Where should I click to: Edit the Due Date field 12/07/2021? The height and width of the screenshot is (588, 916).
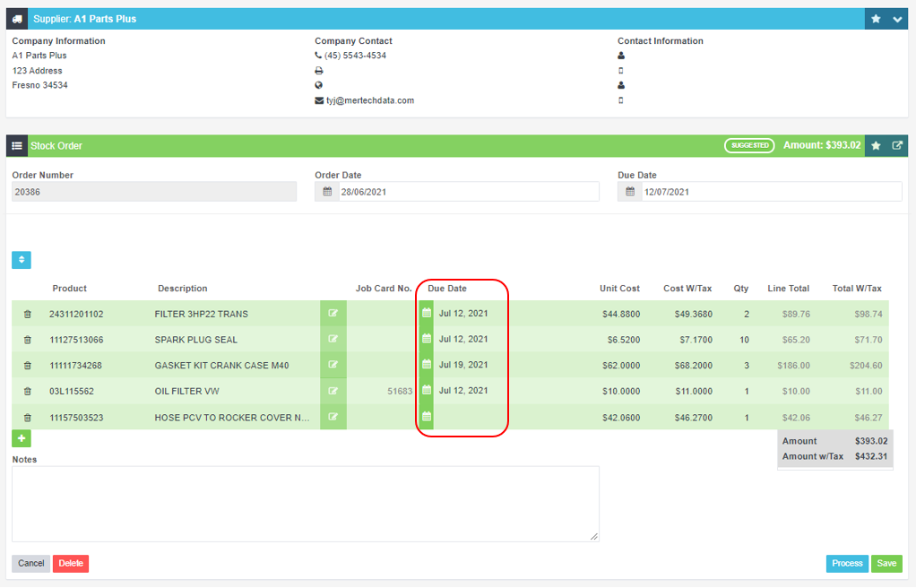772,192
